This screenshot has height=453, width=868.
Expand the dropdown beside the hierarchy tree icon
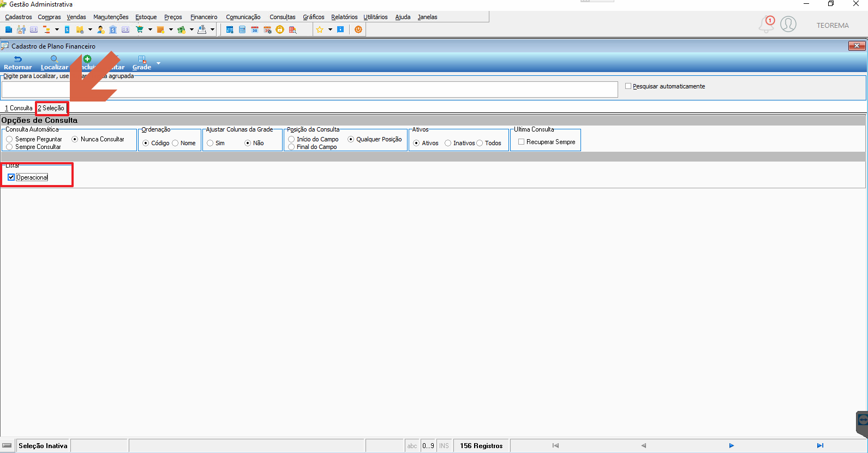[57, 29]
